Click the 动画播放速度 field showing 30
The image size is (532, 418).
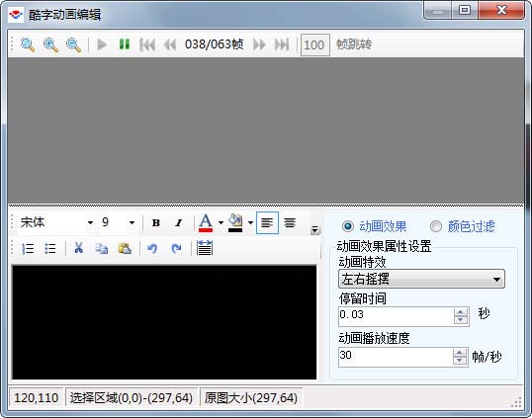click(x=396, y=357)
